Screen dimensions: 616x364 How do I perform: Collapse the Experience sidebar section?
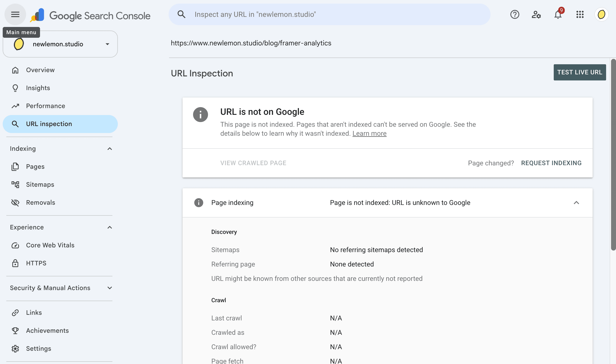pyautogui.click(x=110, y=227)
